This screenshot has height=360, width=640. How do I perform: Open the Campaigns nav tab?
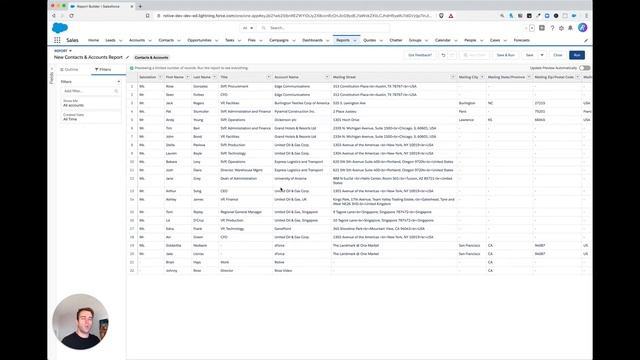click(279, 40)
